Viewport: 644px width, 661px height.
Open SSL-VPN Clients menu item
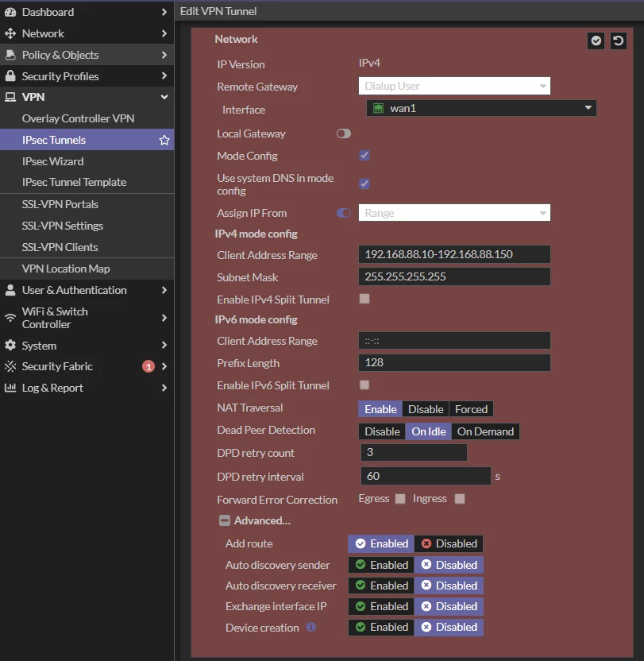pyautogui.click(x=60, y=247)
